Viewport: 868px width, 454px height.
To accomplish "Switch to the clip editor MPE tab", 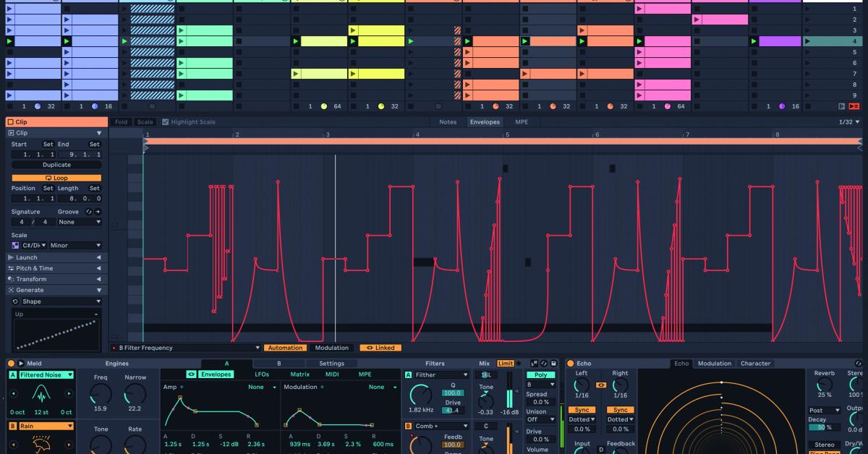I will tap(522, 122).
